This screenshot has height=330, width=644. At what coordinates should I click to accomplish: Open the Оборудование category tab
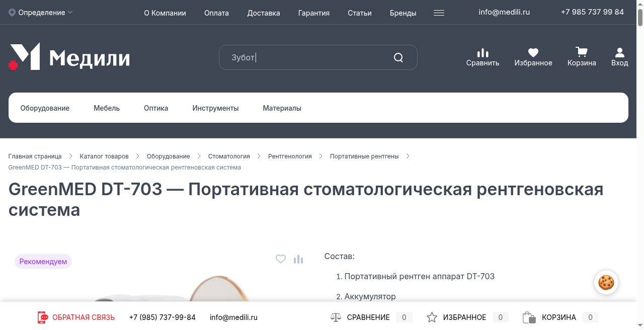[45, 108]
